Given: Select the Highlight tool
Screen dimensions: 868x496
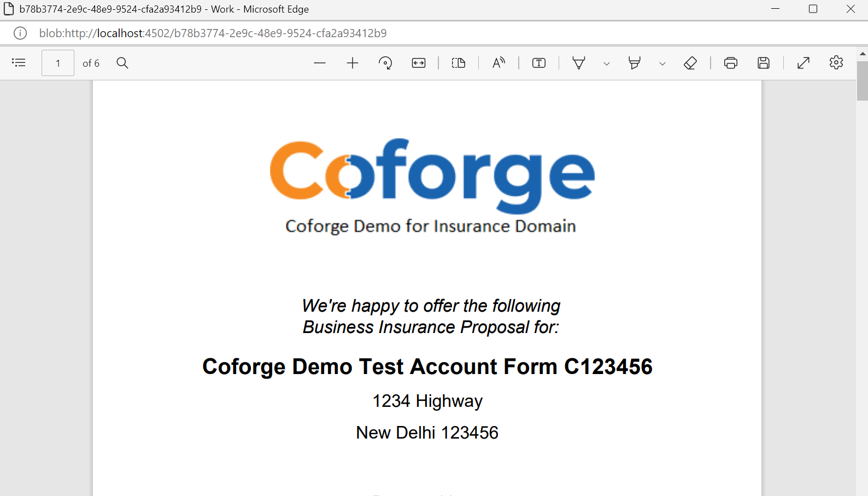Looking at the screenshot, I should (x=635, y=63).
